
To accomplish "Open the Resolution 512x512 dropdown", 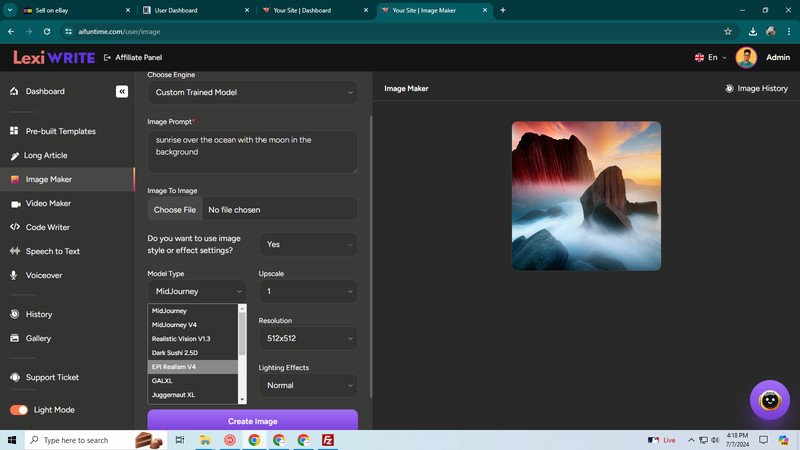I will pyautogui.click(x=308, y=338).
